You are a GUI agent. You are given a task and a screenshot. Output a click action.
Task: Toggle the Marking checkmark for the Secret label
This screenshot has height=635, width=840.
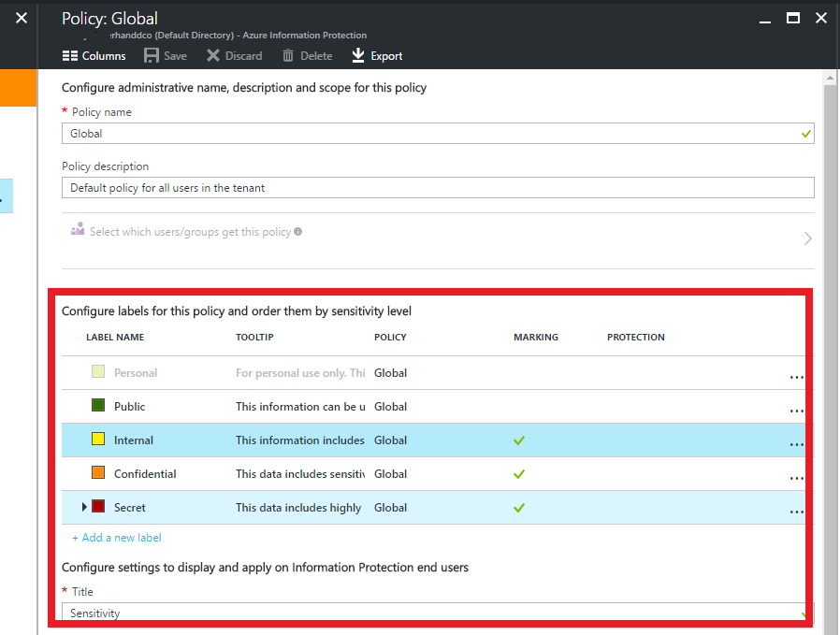(x=519, y=507)
